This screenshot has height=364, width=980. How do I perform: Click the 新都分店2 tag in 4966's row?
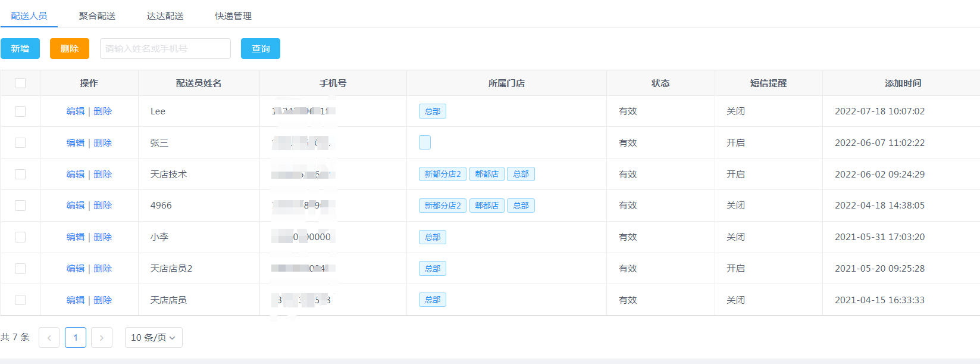tap(443, 206)
